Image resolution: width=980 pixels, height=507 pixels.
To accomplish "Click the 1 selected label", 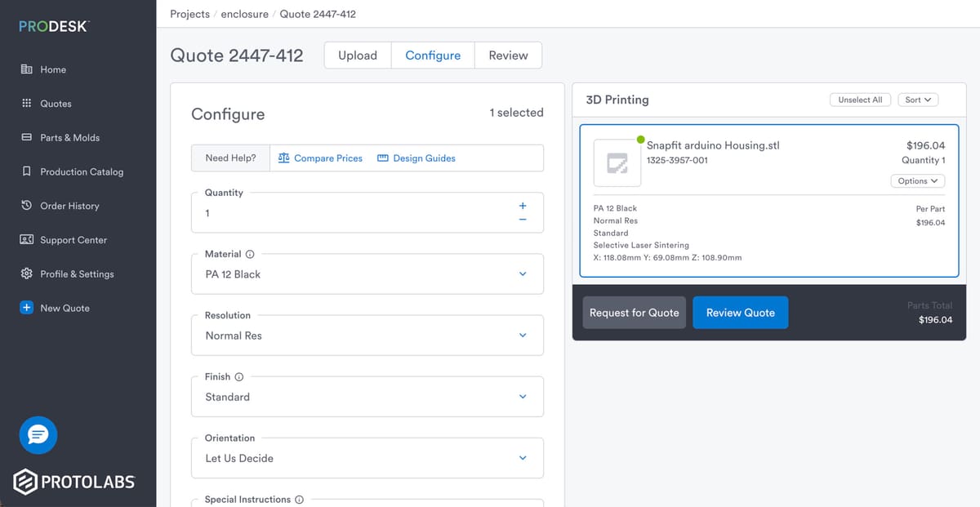I will (x=516, y=113).
